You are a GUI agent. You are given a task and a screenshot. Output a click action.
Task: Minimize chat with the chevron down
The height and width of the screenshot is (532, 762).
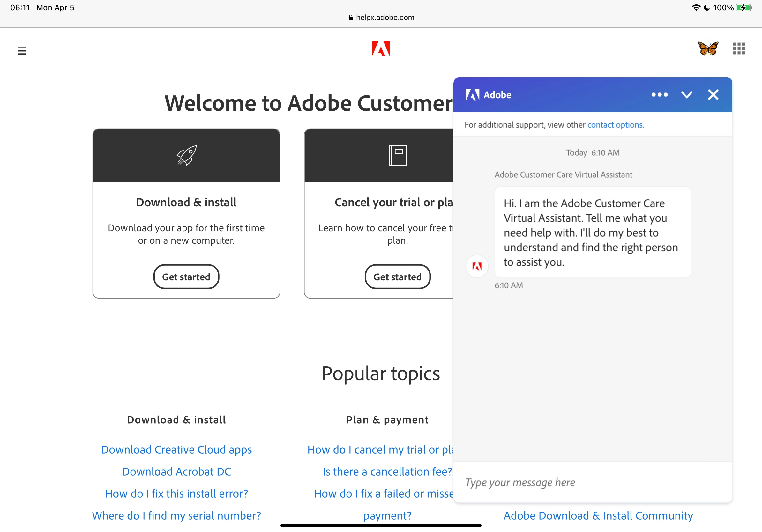[x=686, y=95]
